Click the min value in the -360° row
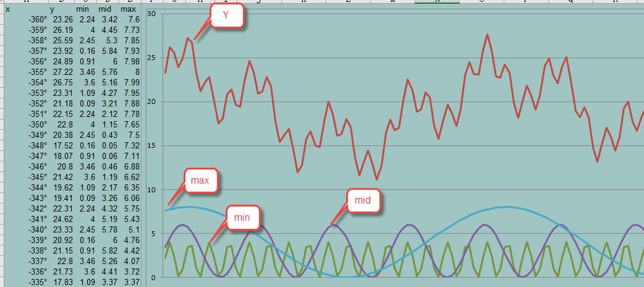The height and width of the screenshot is (287, 644). pos(87,19)
